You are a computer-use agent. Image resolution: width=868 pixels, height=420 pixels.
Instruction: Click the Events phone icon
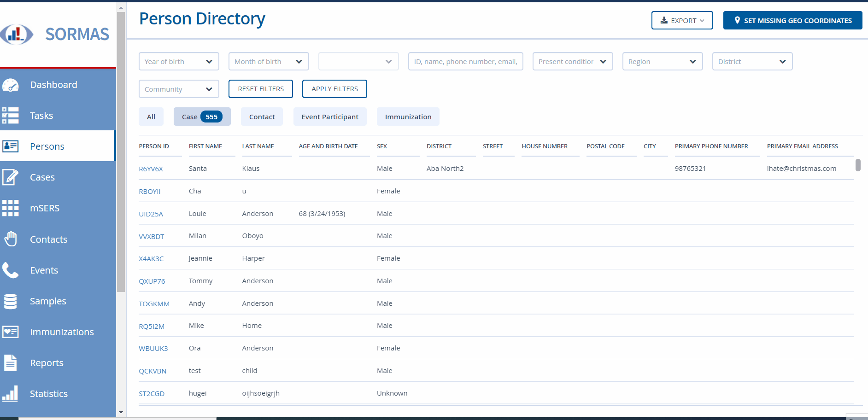click(x=10, y=270)
